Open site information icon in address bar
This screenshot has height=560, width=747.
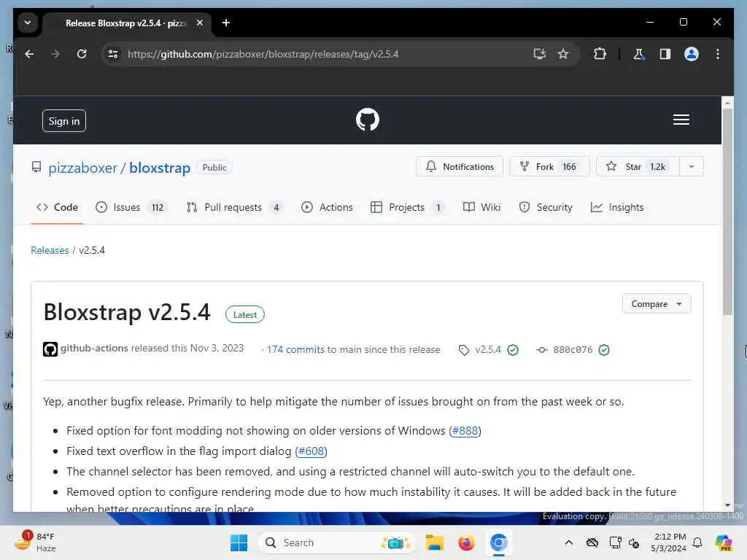coord(113,54)
